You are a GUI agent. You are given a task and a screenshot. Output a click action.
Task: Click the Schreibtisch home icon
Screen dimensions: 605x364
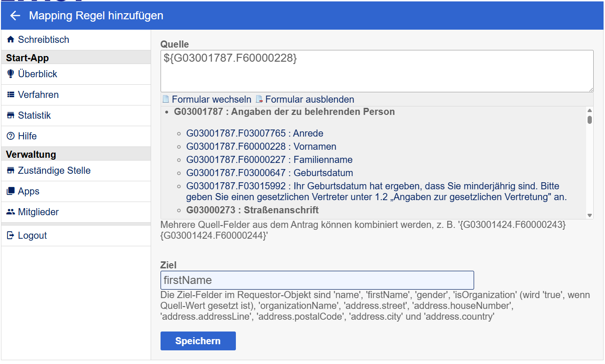coord(10,40)
